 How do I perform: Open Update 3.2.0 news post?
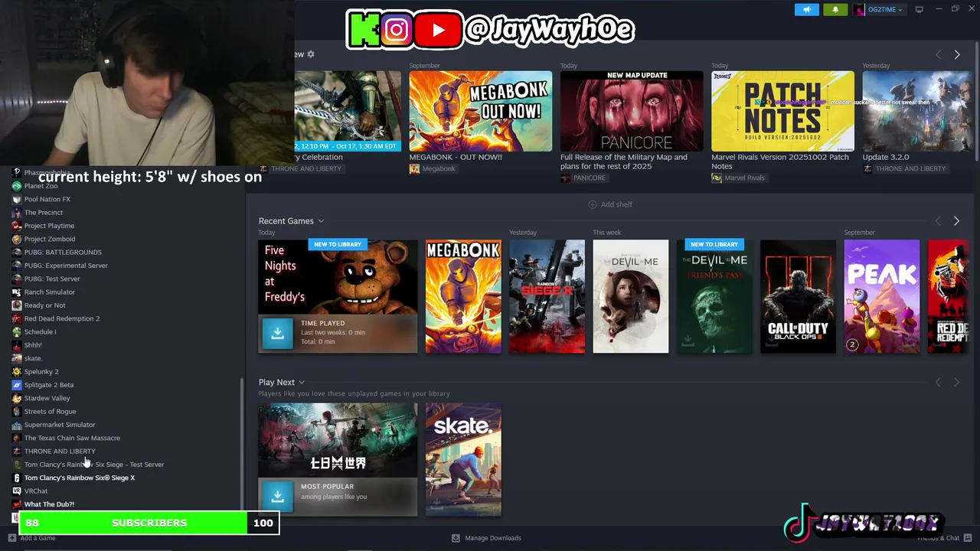click(886, 157)
